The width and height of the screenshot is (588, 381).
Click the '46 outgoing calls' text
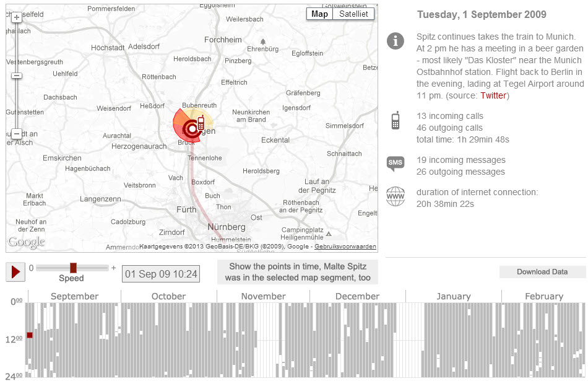(x=449, y=128)
